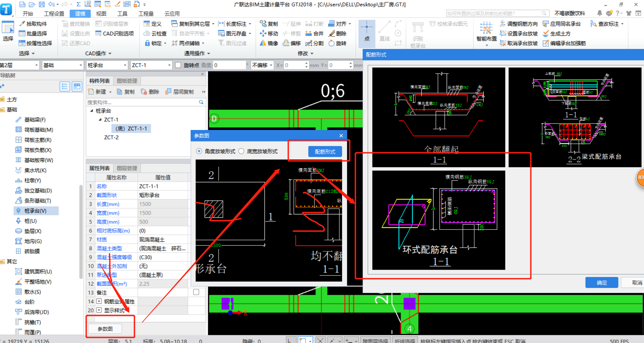The width and height of the screenshot is (644, 343).
Task: Click the 复制 copy tool in ribbon
Action: tap(269, 24)
